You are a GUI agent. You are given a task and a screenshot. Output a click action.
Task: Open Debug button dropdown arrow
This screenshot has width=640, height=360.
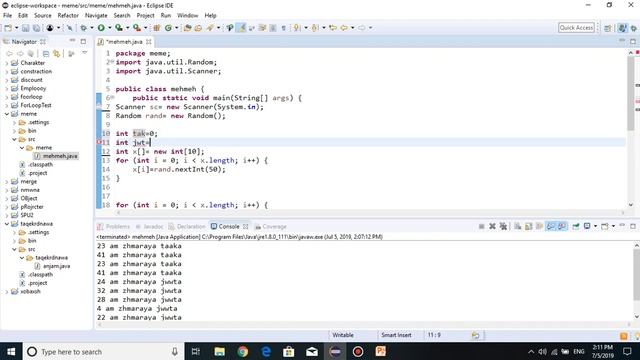[x=91, y=28]
